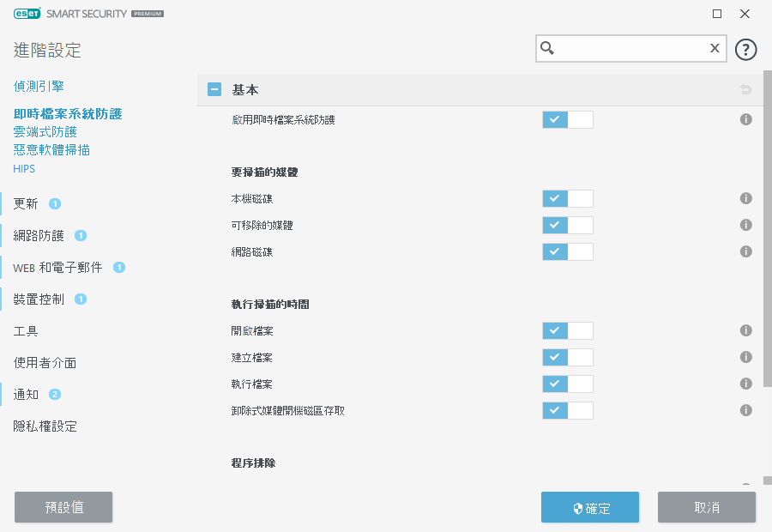The height and width of the screenshot is (532, 772).
Task: Open the 雲端式防護 subsection
Action: coord(45,131)
